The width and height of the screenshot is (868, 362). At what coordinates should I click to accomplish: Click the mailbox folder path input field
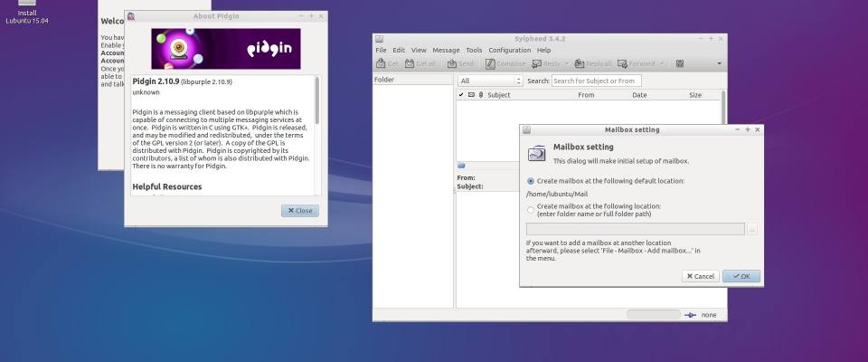click(x=635, y=230)
